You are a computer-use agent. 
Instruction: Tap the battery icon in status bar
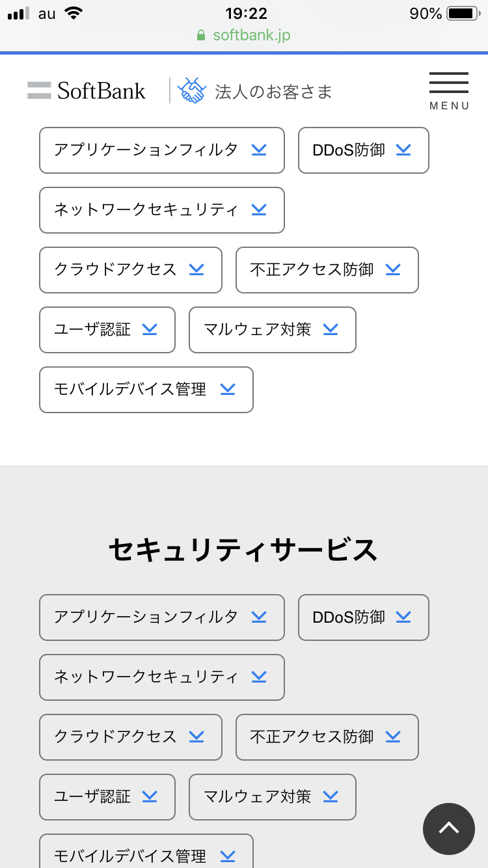[x=463, y=14]
